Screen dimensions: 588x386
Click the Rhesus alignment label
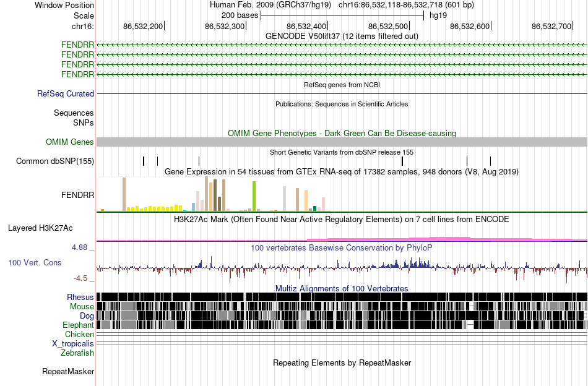(x=80, y=297)
